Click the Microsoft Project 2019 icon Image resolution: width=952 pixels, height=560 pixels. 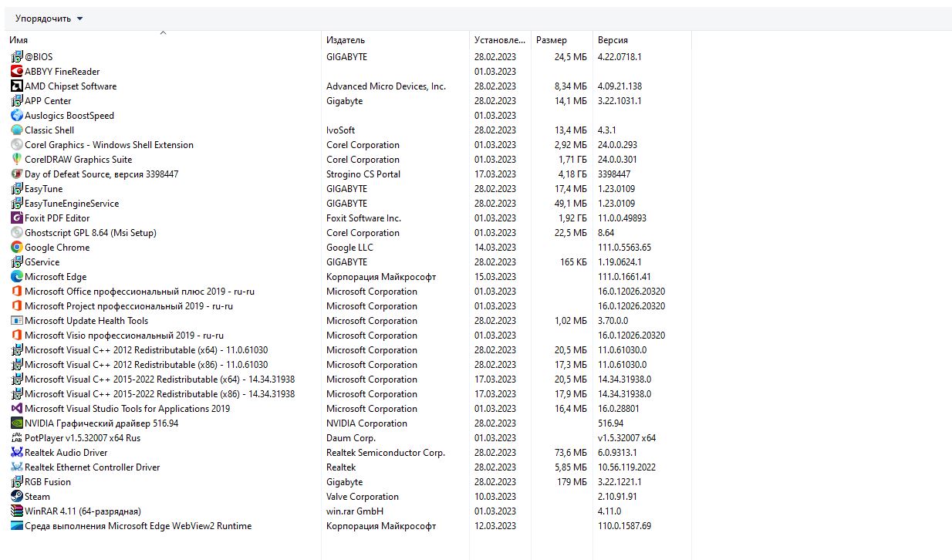[17, 305]
